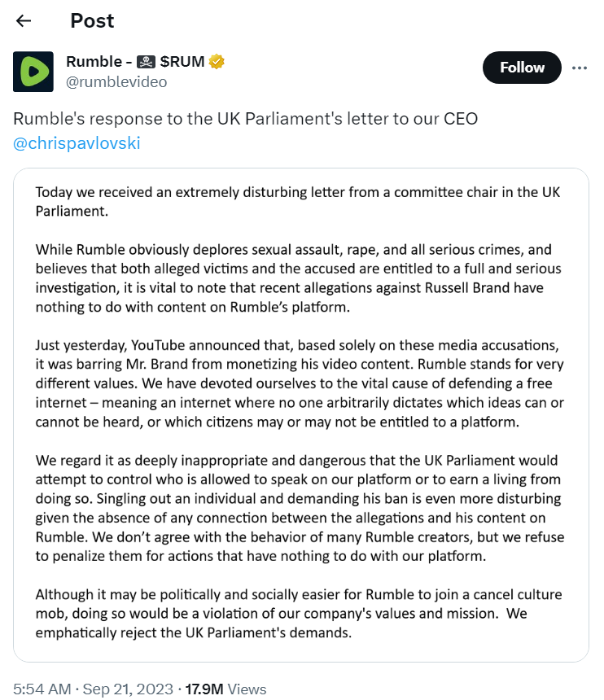This screenshot has height=700, width=604.
Task: Open Rumble's green play logo avatar
Action: tap(33, 72)
